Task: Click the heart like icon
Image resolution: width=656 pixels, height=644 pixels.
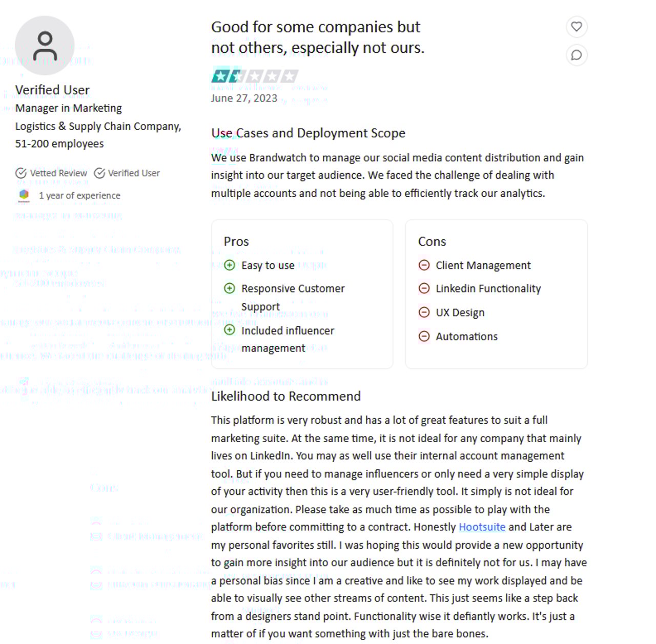Action: (x=577, y=27)
